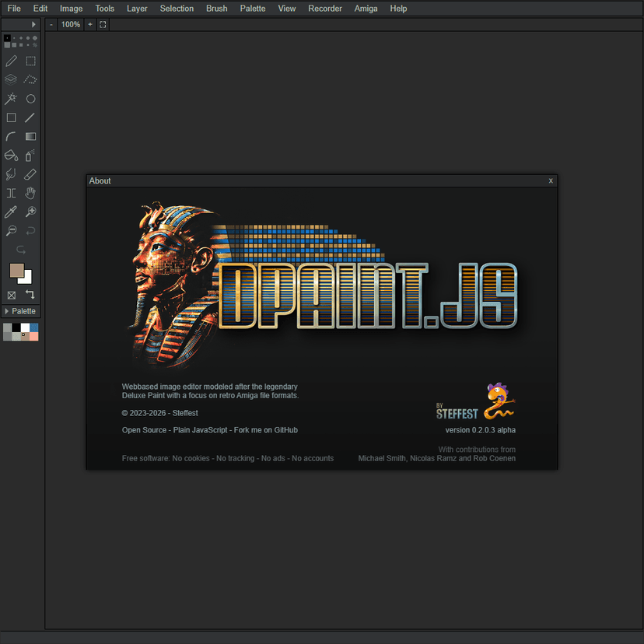This screenshot has width=644, height=644.
Task: Pick the Magic Wand tool
Action: (x=11, y=99)
